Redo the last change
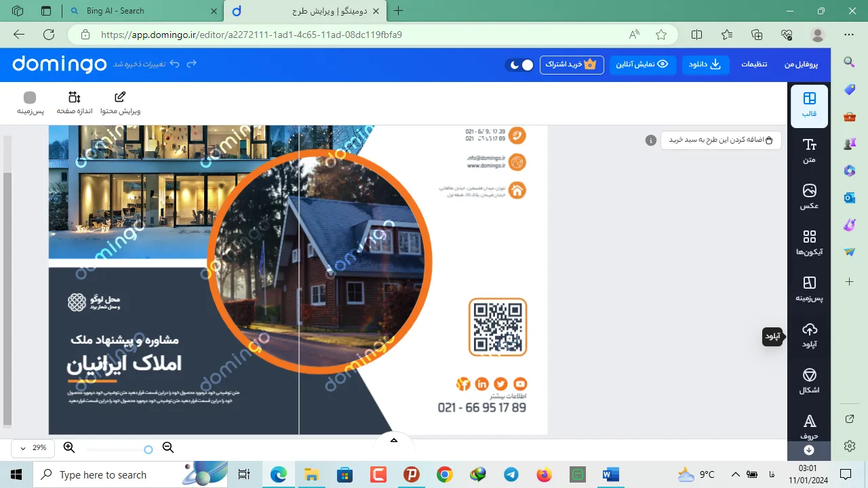This screenshot has height=488, width=868. coord(192,64)
